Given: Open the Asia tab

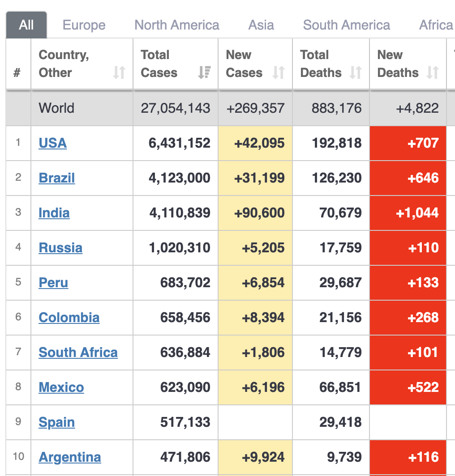Looking at the screenshot, I should point(261,25).
